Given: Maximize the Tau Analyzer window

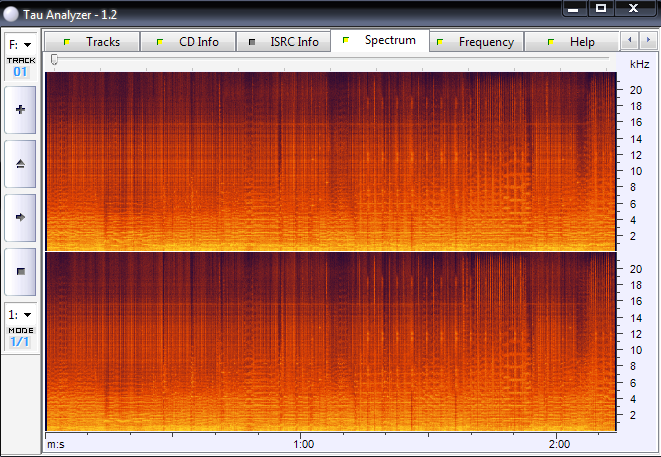Looking at the screenshot, I should (601, 8).
